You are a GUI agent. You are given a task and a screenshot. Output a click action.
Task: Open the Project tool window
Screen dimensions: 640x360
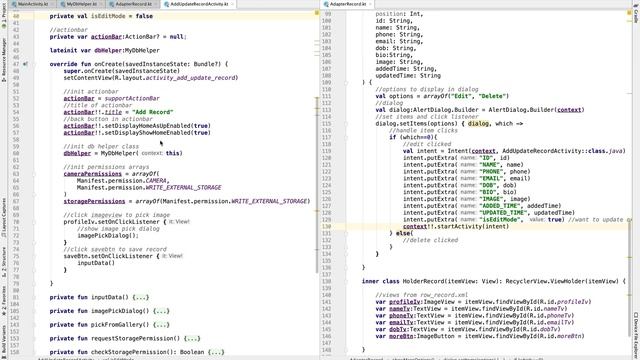tap(4, 15)
